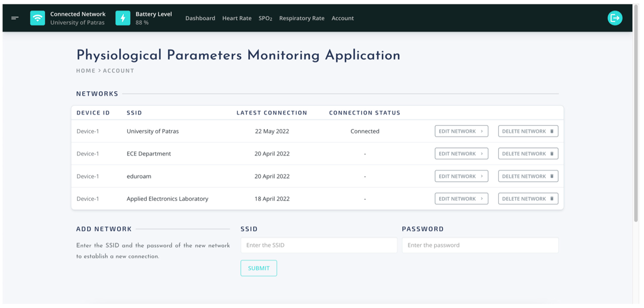The height and width of the screenshot is (308, 644).
Task: Open the hamburger sidebar menu icon
Action: coord(15,18)
